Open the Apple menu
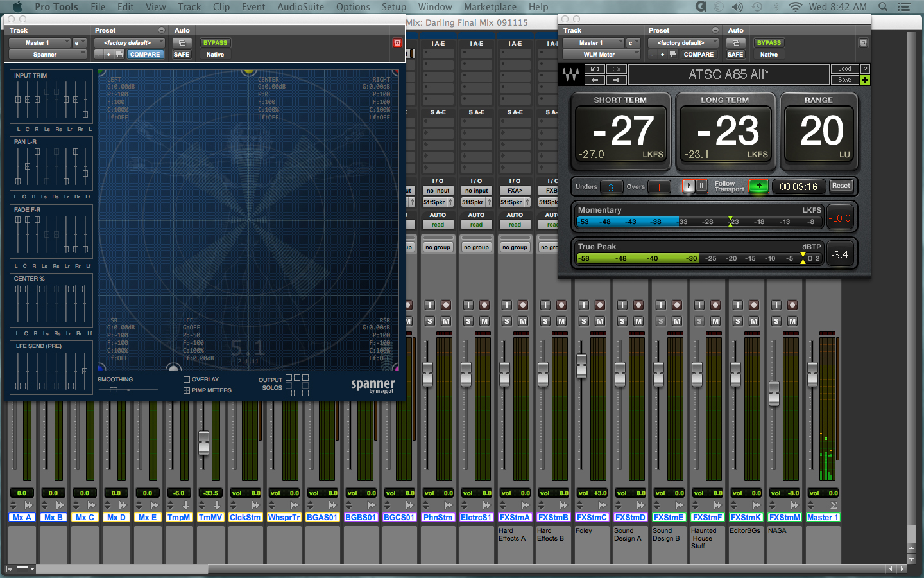The width and height of the screenshot is (924, 578). 17,7
